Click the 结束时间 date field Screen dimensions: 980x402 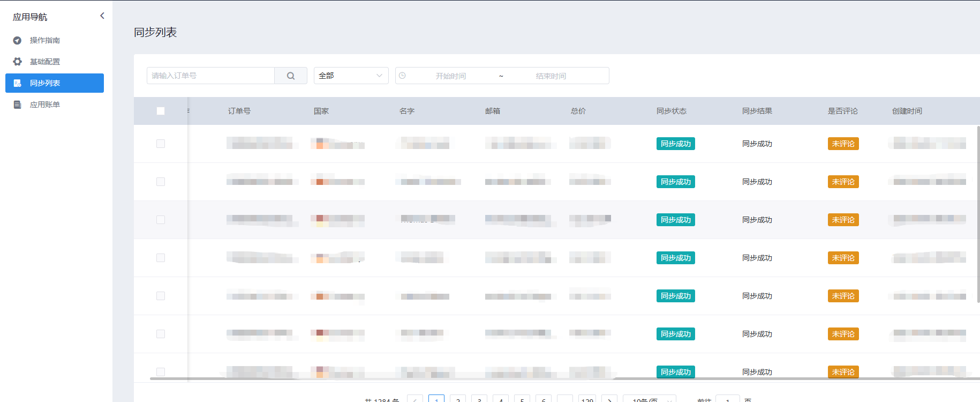click(551, 76)
